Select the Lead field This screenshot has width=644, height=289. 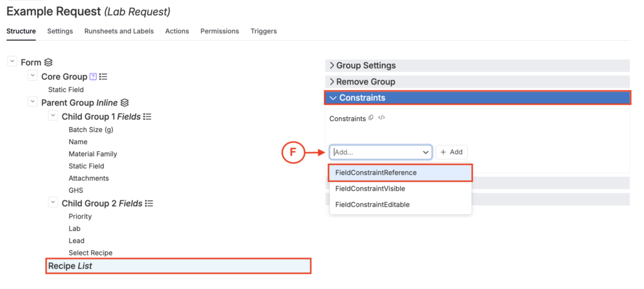(76, 241)
